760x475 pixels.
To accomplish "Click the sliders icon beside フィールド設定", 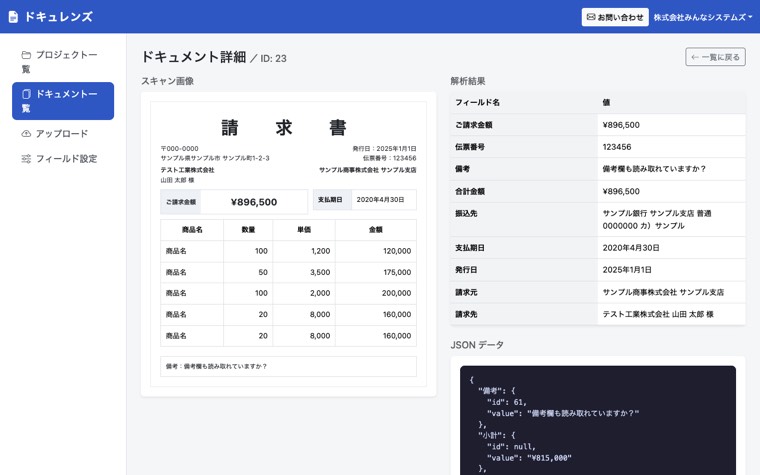I will click(x=26, y=158).
